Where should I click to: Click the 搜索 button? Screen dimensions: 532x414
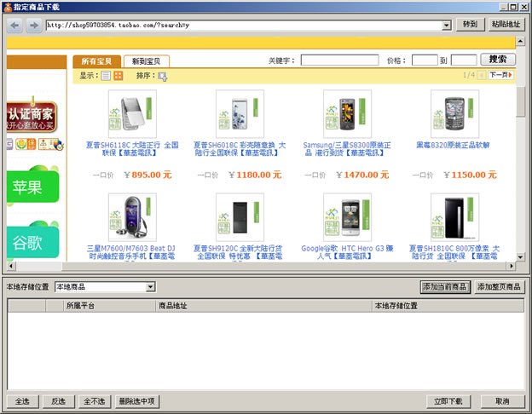pos(498,60)
